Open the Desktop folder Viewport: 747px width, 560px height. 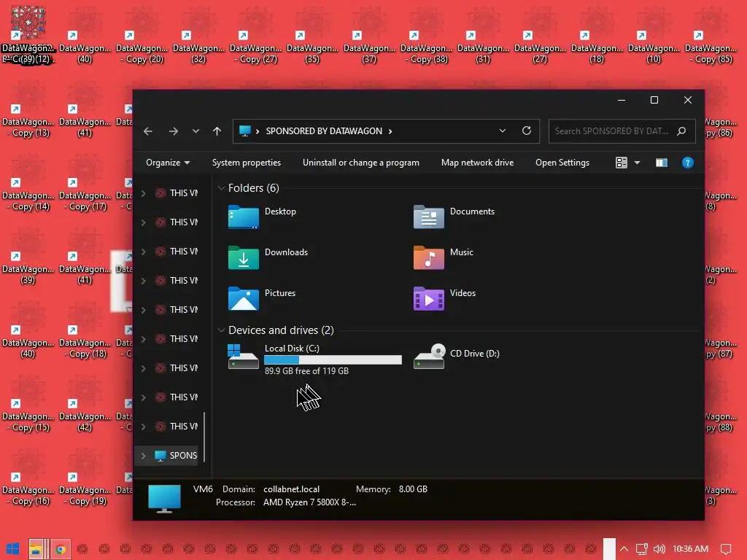(263, 217)
